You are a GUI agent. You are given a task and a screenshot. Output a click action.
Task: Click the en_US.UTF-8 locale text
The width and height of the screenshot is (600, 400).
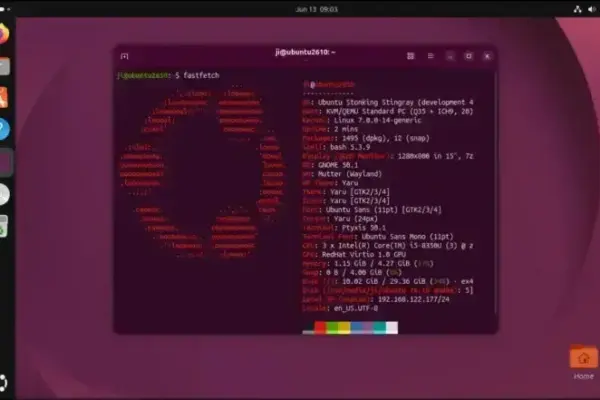tap(356, 308)
